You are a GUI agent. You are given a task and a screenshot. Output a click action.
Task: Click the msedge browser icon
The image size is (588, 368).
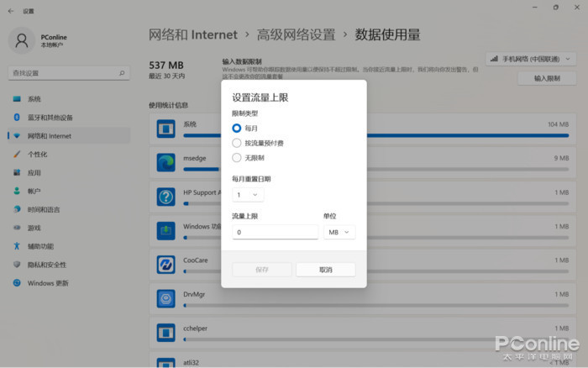point(165,162)
